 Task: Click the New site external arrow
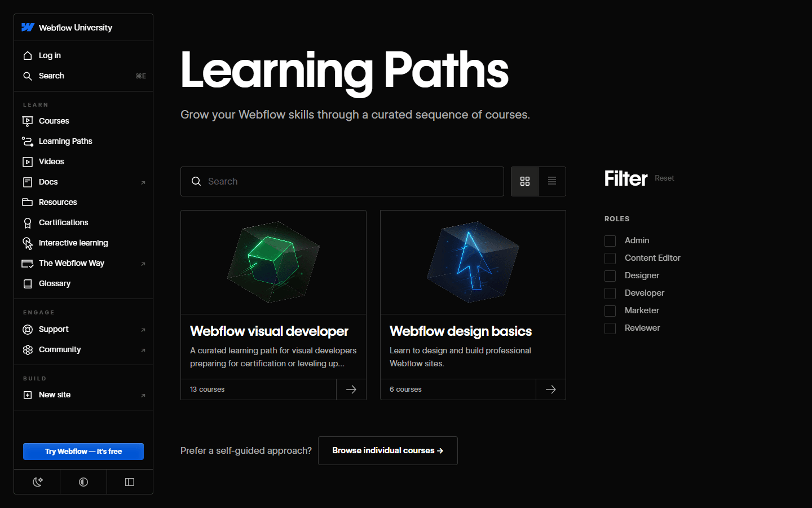[x=143, y=395]
